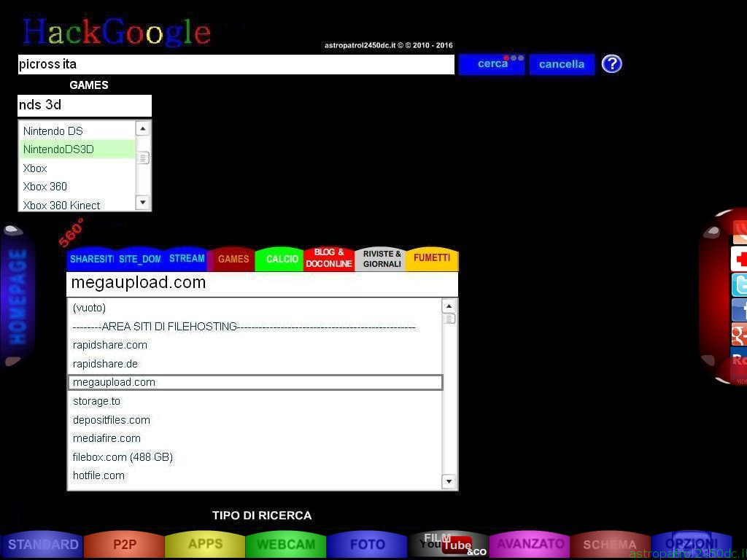The image size is (747, 560).
Task: Select FOTO search type
Action: (368, 544)
